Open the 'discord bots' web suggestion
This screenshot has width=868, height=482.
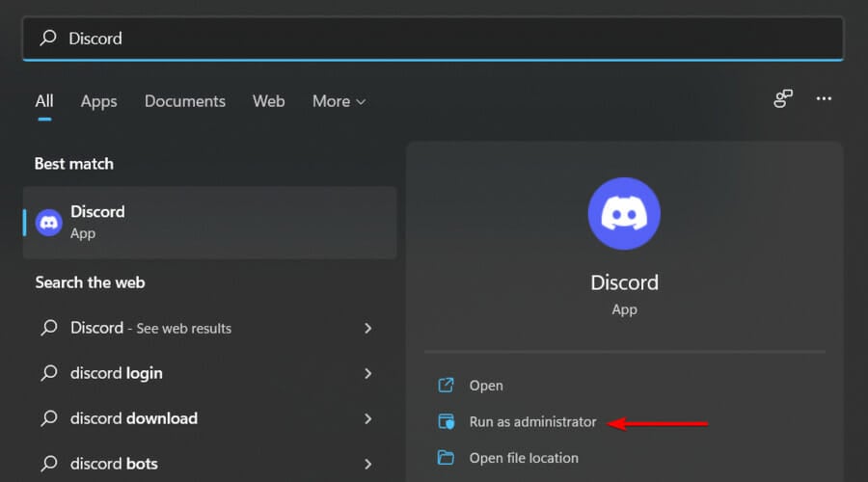(210, 464)
